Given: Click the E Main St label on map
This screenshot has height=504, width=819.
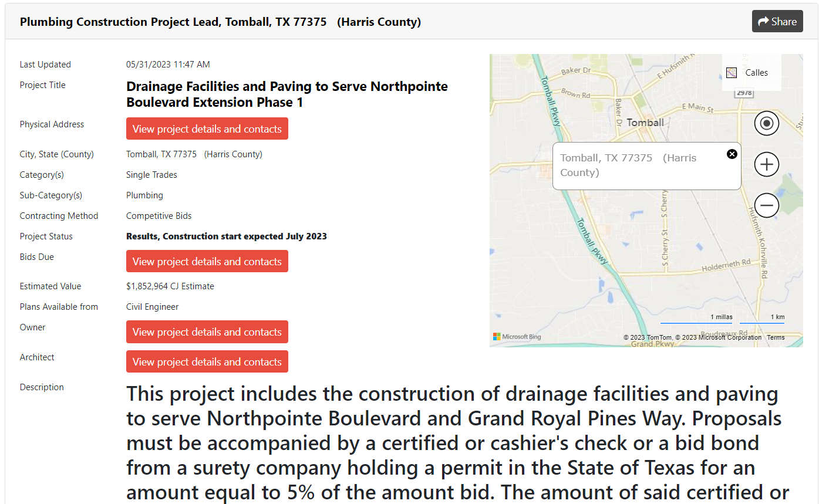Looking at the screenshot, I should (x=697, y=108).
